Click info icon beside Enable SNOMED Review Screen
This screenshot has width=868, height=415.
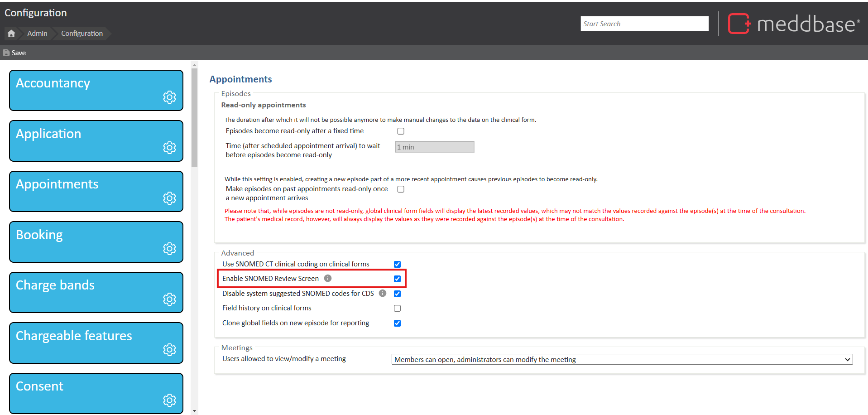click(328, 278)
